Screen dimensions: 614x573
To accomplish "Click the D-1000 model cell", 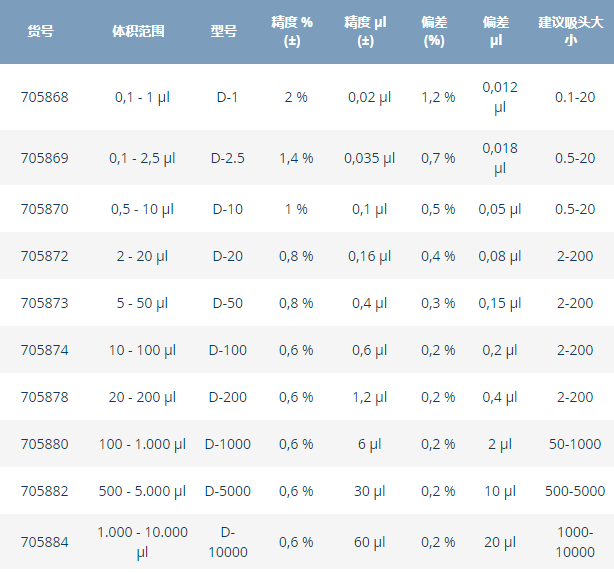I will 227,444.
